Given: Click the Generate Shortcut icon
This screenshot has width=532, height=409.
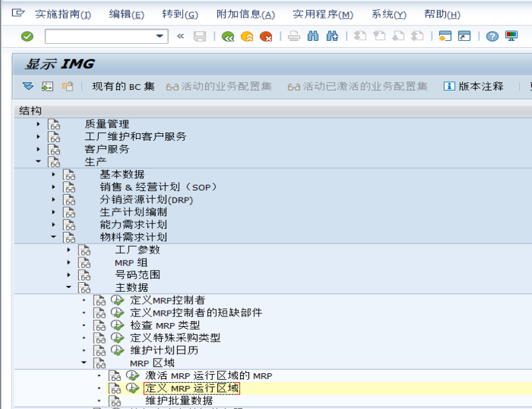Looking at the screenshot, I should tap(464, 36).
